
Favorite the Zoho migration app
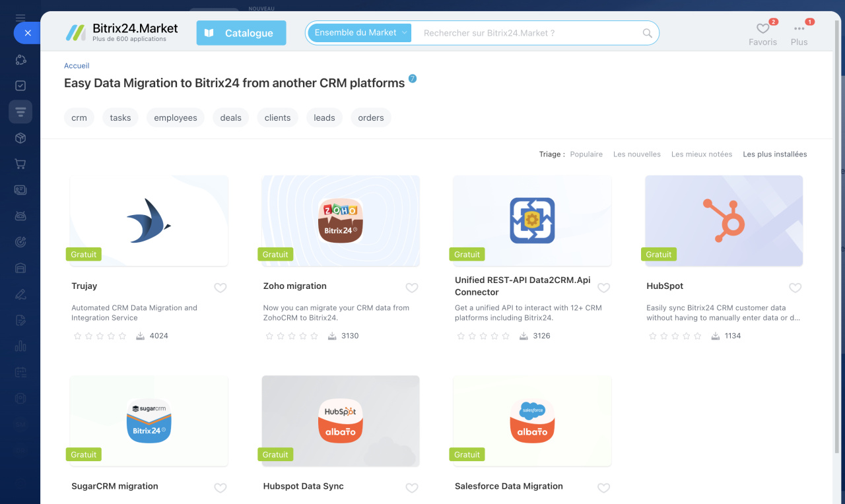pos(412,288)
